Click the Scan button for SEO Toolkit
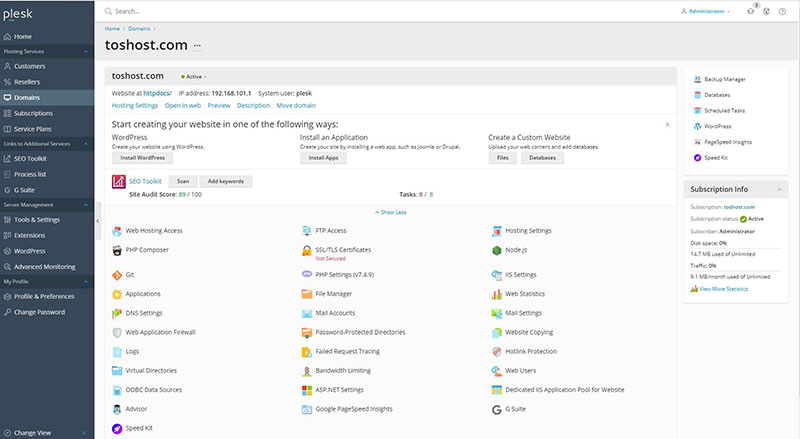 [183, 181]
